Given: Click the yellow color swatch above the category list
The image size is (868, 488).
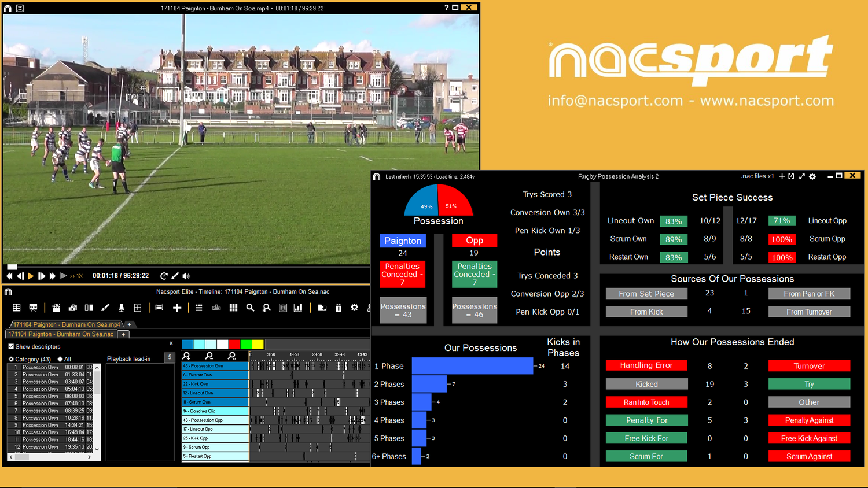Looking at the screenshot, I should pos(257,344).
